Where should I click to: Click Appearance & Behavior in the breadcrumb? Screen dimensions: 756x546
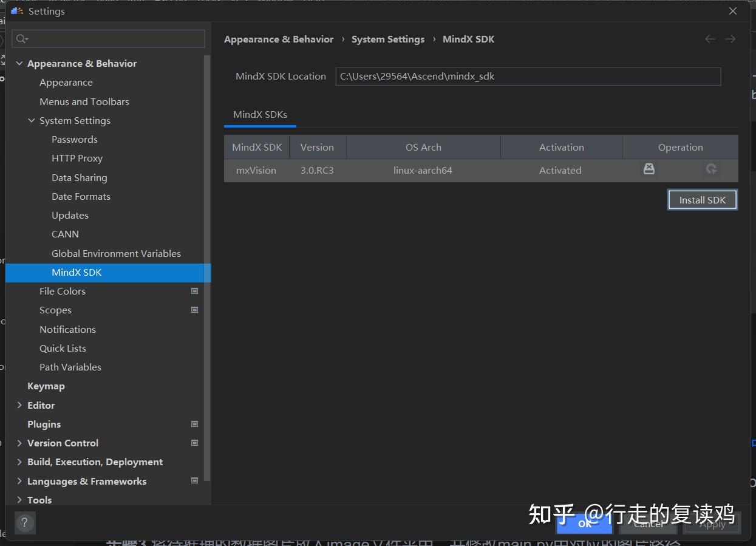coord(279,39)
